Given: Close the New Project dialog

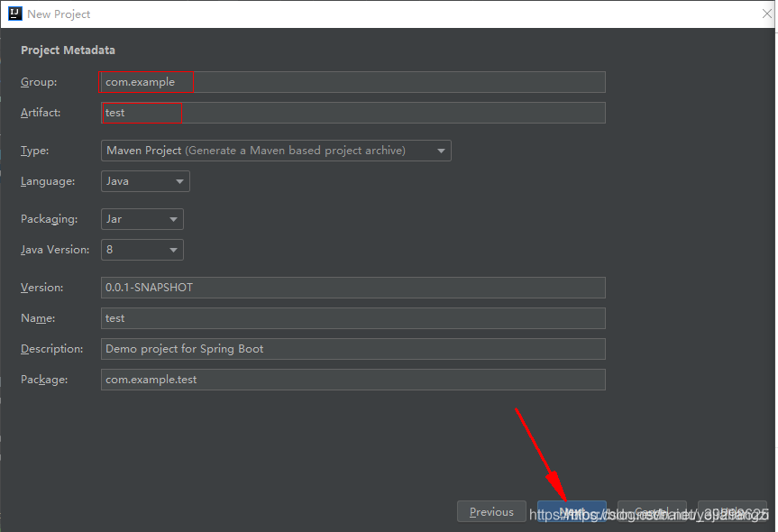Looking at the screenshot, I should point(767,14).
